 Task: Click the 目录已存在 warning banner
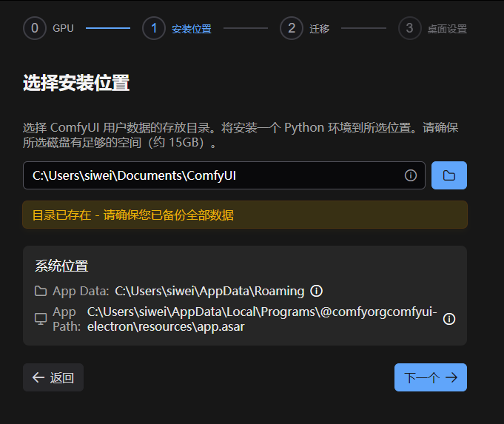tap(244, 215)
